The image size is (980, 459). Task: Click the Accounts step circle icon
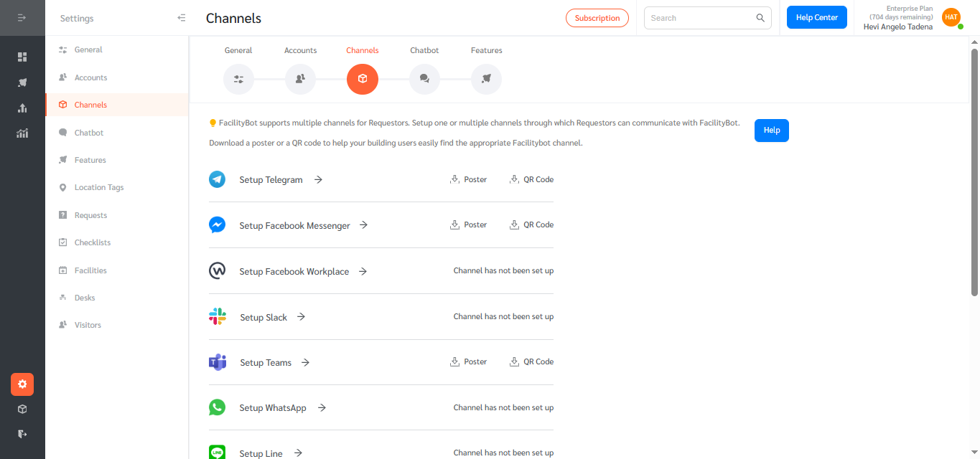point(300,79)
